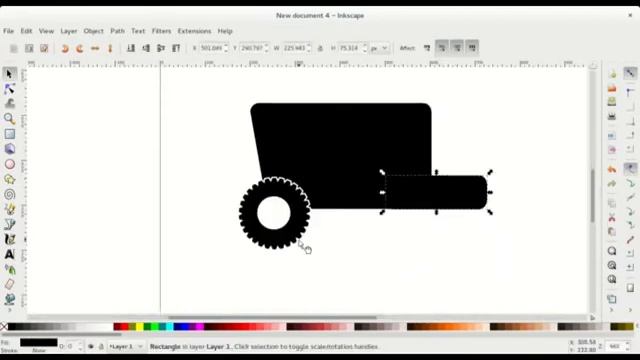Click the Undo icon in commands bar
This screenshot has width=640, height=360.
[x=611, y=169]
